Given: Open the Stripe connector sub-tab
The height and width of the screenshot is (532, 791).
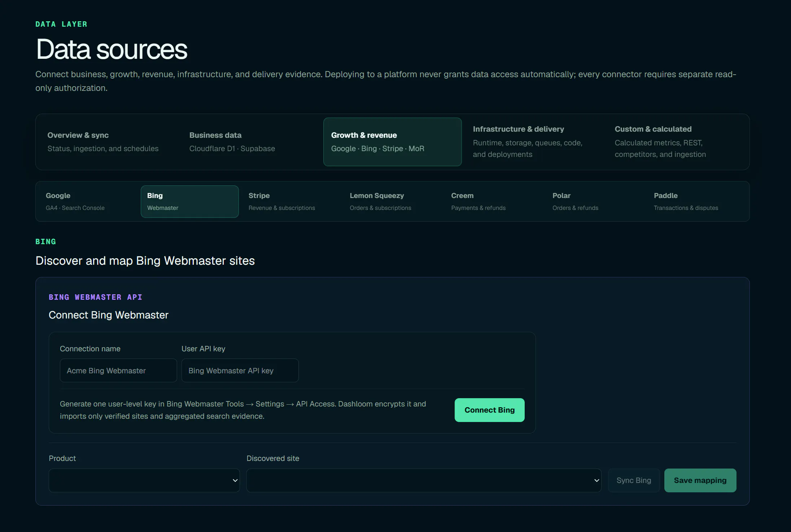Looking at the screenshot, I should point(291,202).
